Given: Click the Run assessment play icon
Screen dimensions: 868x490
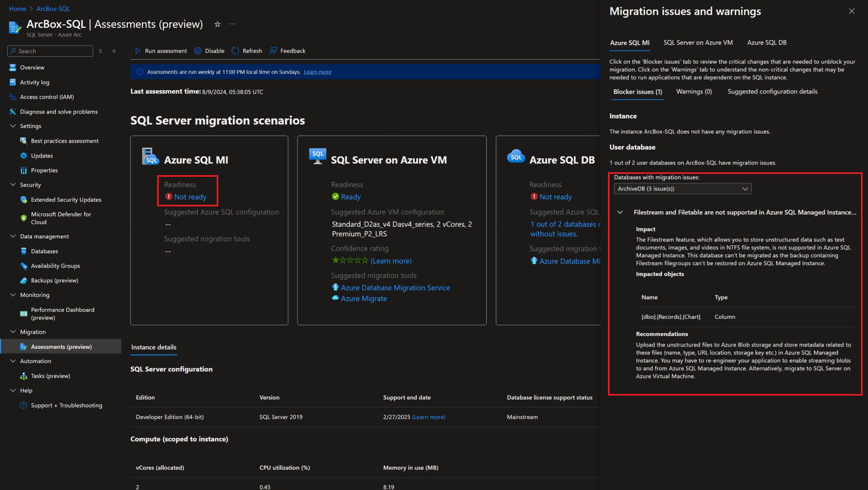Looking at the screenshot, I should 137,51.
